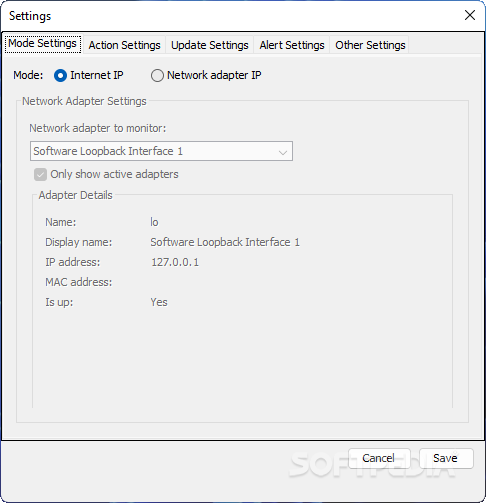
Task: Expand the network adapter to monitor dropdown
Action: tap(161, 151)
